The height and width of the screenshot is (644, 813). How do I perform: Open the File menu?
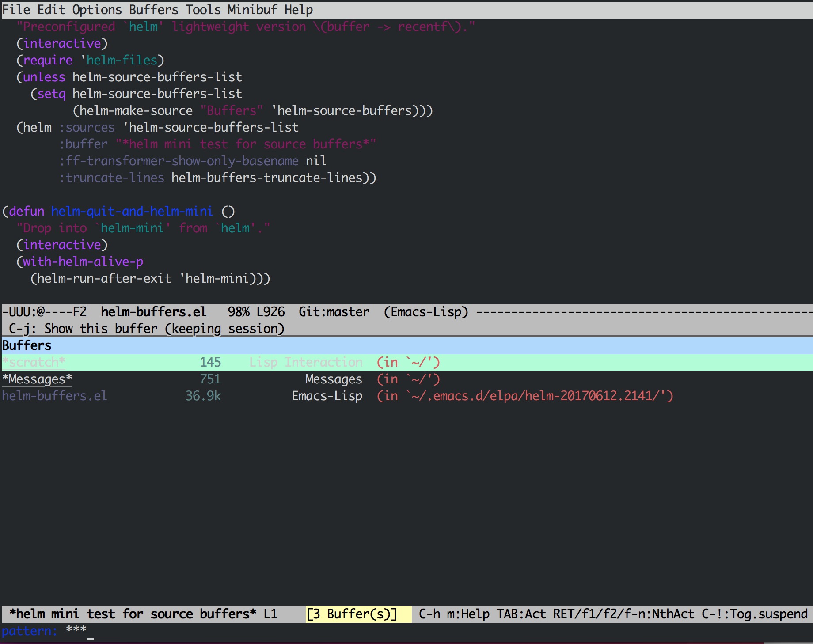tap(16, 9)
